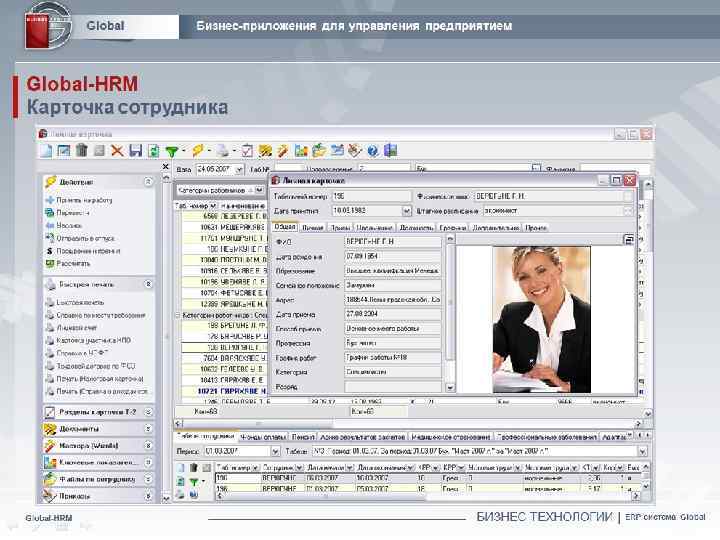Open the Фонды оплаты bottom tab
Screen dimensions: 720x540
pyautogui.click(x=263, y=437)
